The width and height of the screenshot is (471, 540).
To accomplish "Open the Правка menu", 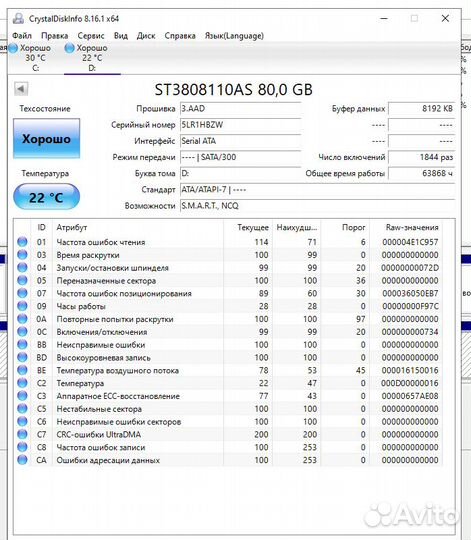I will click(x=54, y=36).
